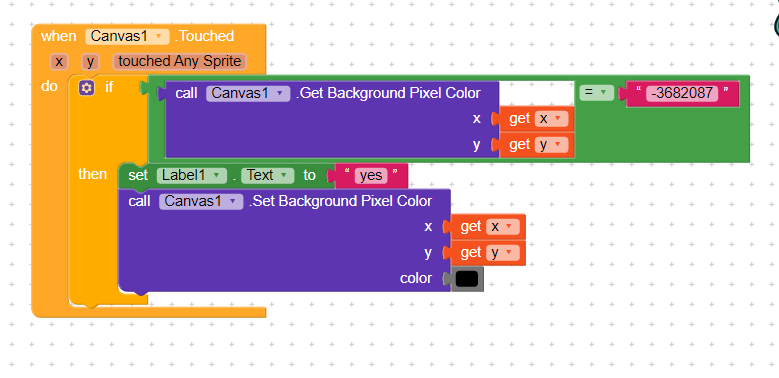Open the get x dropdown in Set Background Pixel Color
The width and height of the screenshot is (779, 378).
[502, 227]
